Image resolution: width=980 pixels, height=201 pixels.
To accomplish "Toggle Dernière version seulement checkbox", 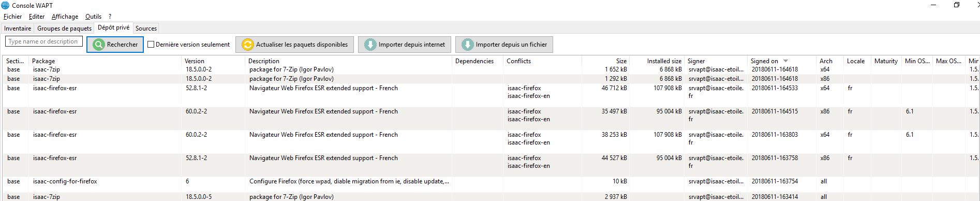I will pos(151,45).
